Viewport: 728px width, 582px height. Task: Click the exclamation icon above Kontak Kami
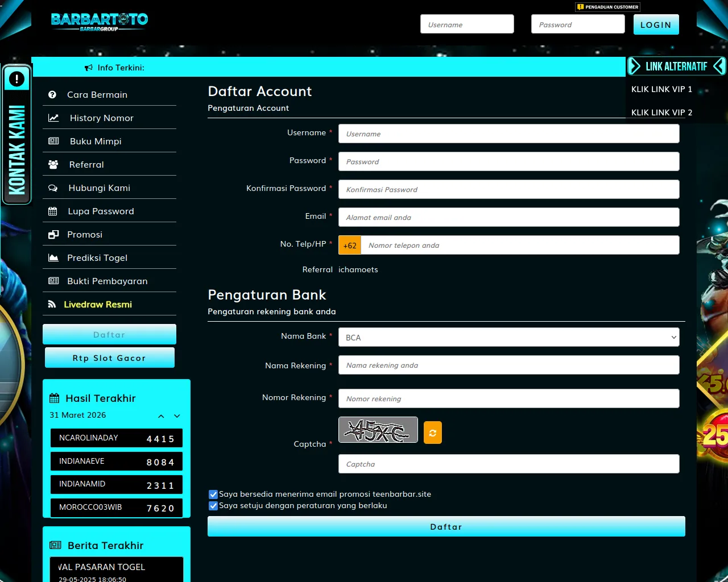[x=17, y=79]
